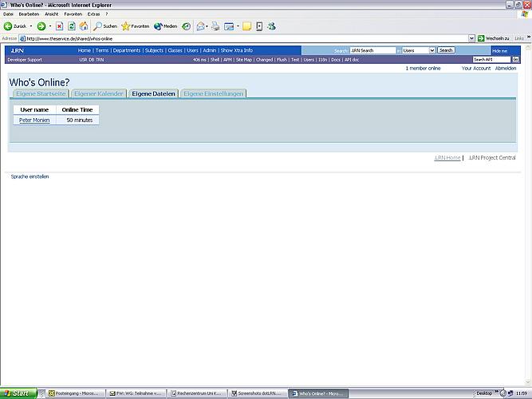Screen dimensions: 532x399
Task: Open Your Account link
Action: click(x=476, y=69)
